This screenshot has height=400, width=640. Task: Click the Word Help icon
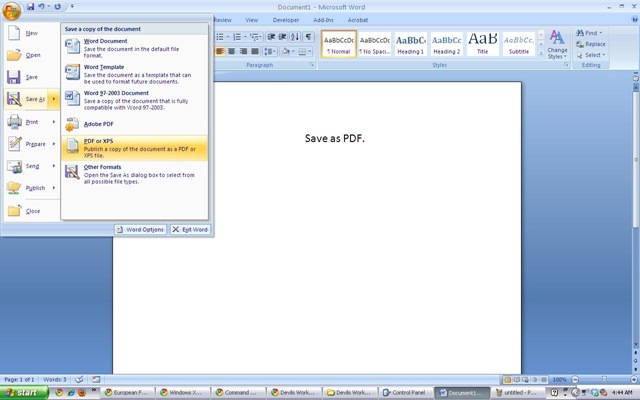(635, 20)
